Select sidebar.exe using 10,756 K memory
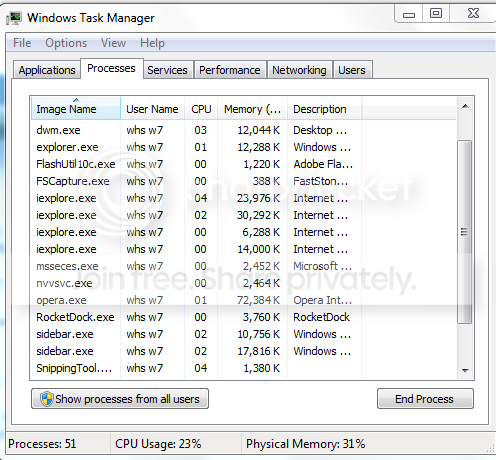The image size is (496, 460). tap(243, 334)
